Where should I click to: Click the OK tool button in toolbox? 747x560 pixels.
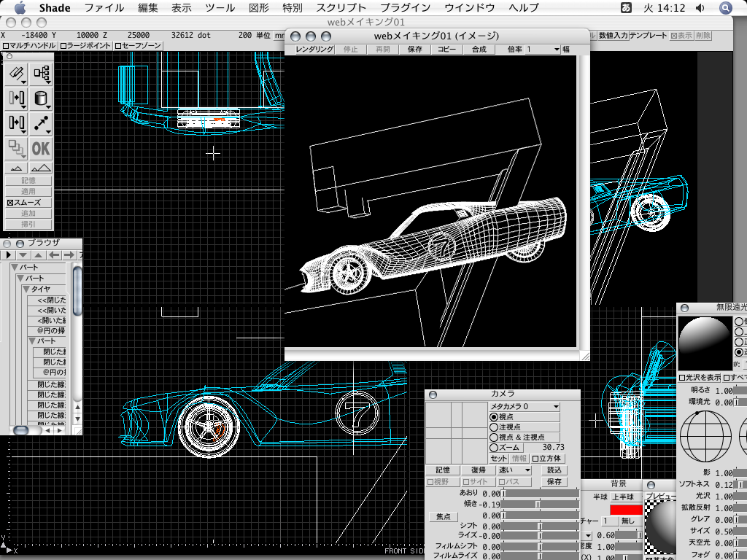point(41,148)
